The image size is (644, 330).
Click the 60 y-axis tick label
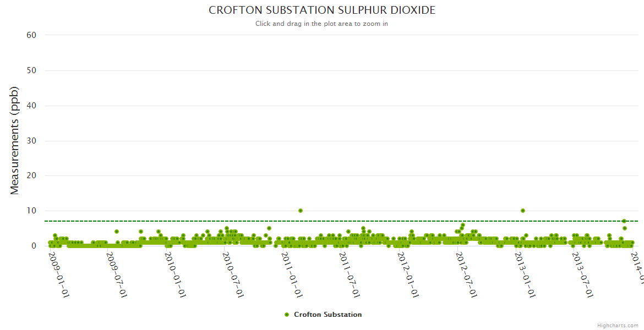31,35
